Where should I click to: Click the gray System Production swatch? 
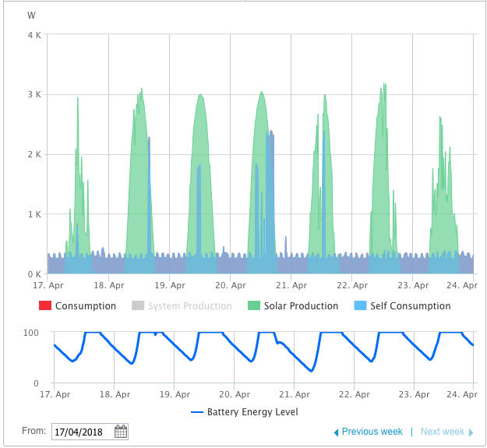click(x=138, y=305)
